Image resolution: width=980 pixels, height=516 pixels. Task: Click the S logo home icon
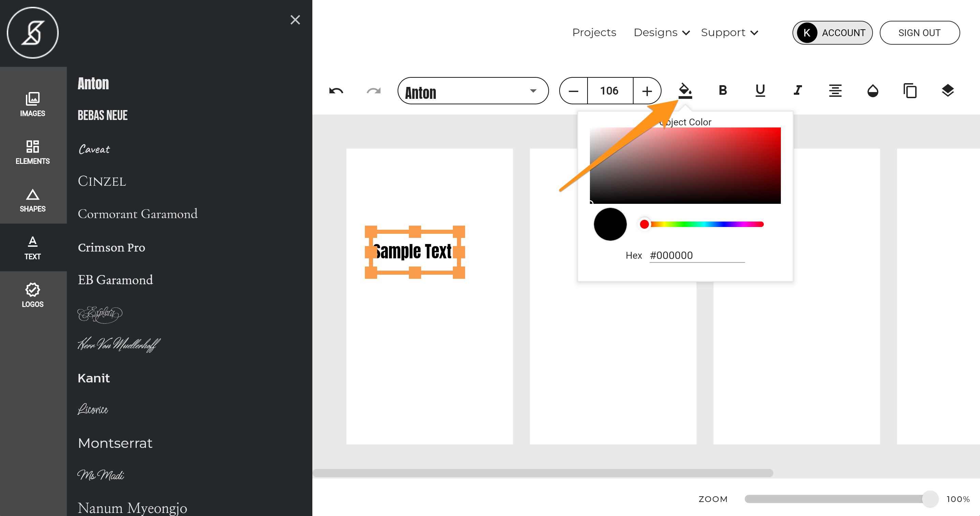click(33, 33)
